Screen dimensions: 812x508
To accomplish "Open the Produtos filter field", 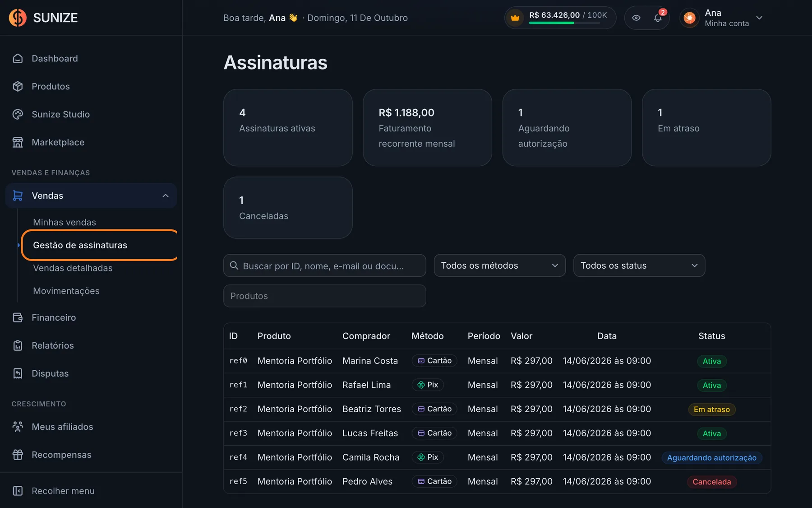I will click(324, 296).
